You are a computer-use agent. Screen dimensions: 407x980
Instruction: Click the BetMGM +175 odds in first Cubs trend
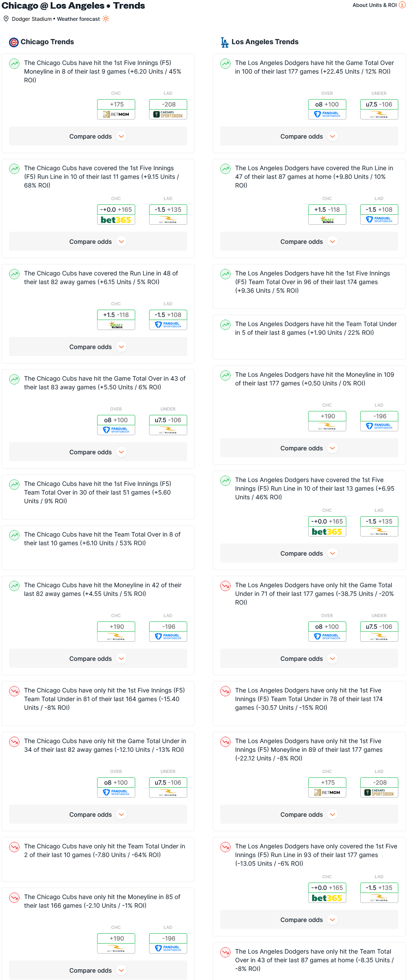(x=116, y=109)
